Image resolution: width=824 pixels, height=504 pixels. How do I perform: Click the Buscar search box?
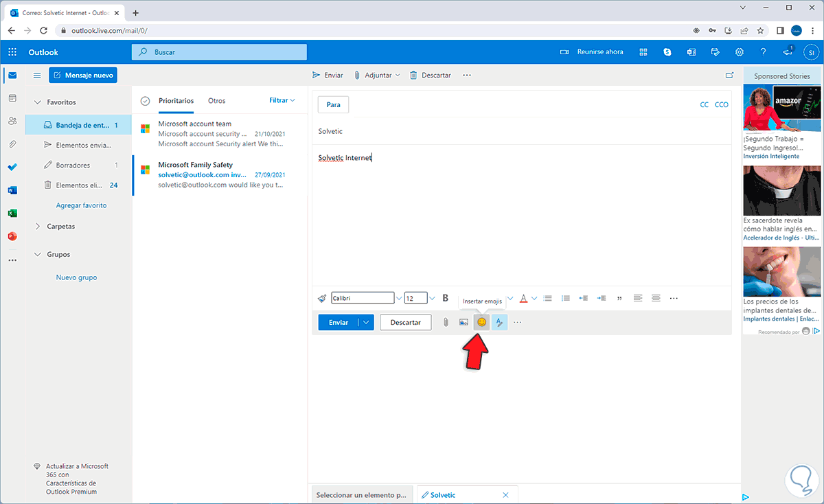[x=219, y=52]
